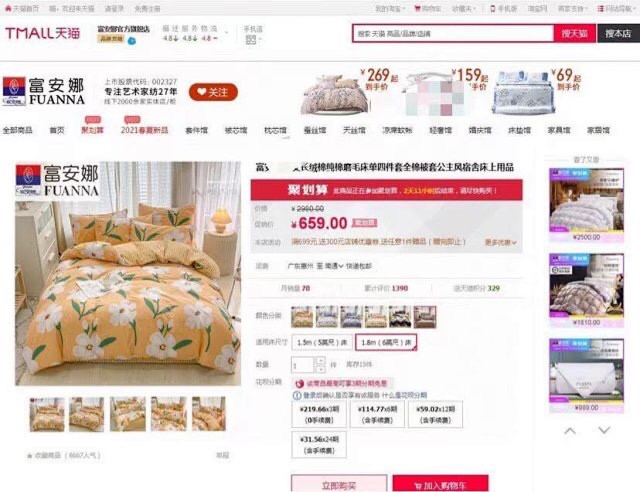Click the 购物车 cart icon in top bar
640x492 pixels.
[x=418, y=8]
